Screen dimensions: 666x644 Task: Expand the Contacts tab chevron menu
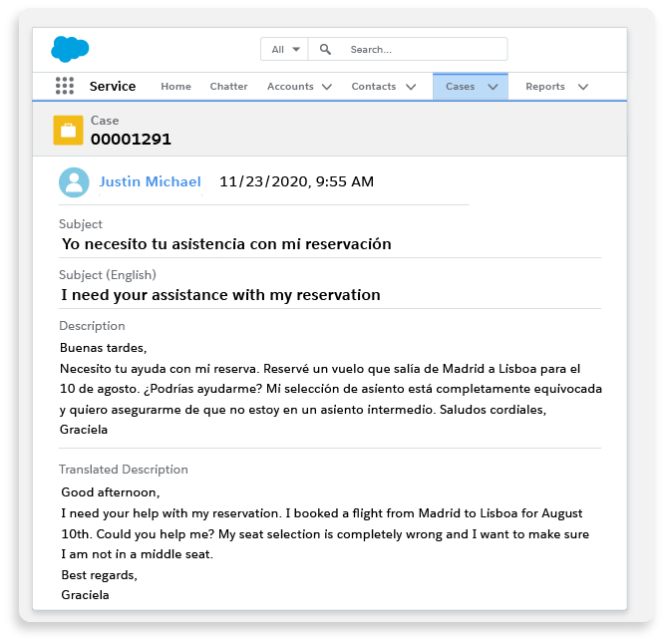pyautogui.click(x=411, y=87)
